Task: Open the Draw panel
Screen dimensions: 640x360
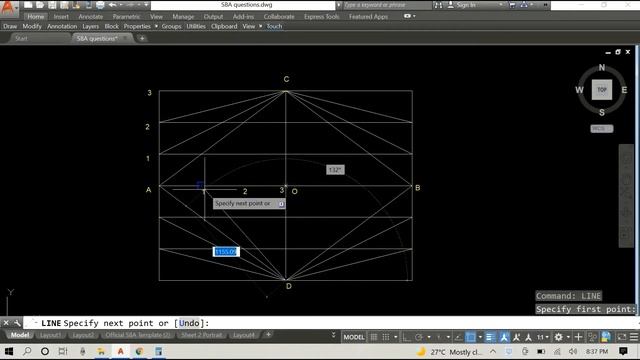Action: pos(10,26)
